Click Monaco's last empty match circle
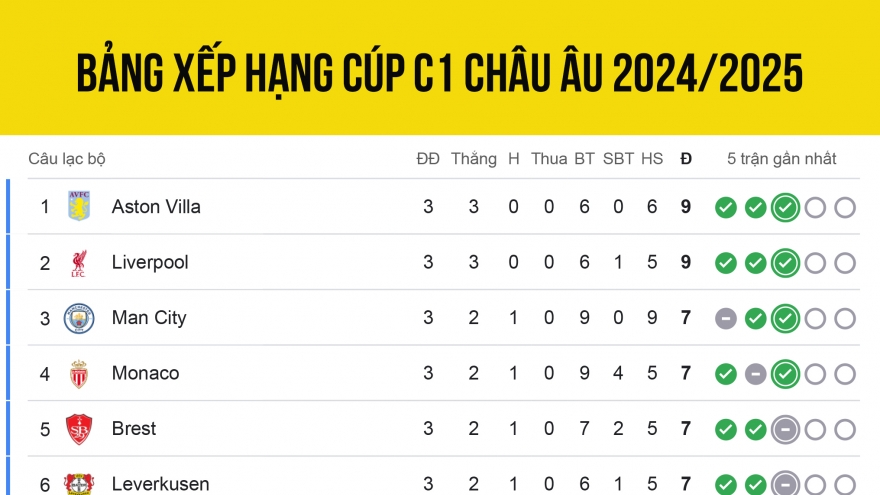 [x=845, y=374]
